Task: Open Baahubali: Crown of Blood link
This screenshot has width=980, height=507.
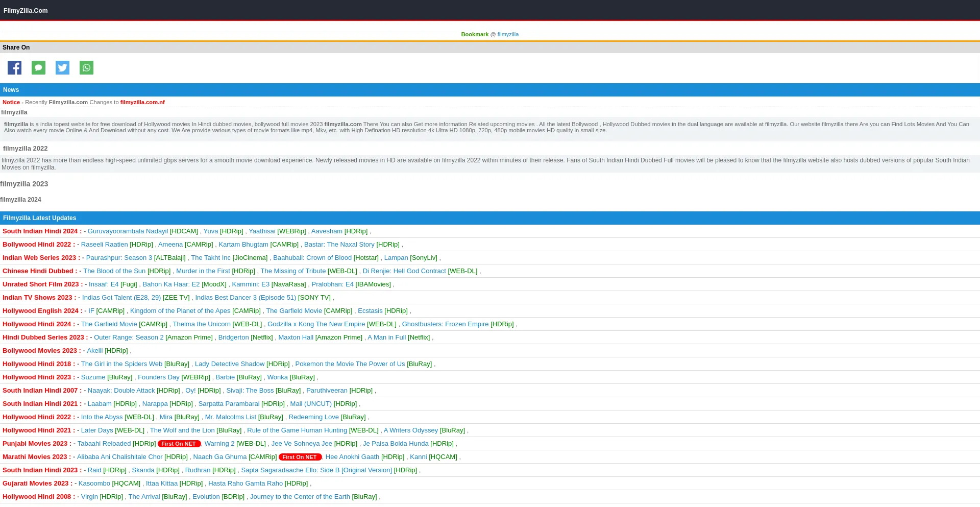Action: [312, 258]
